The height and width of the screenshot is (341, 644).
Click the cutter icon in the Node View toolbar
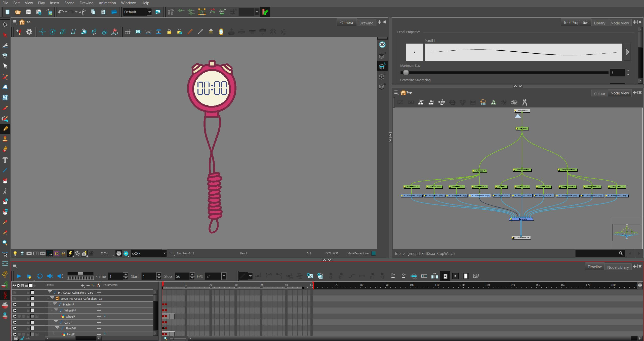[x=525, y=102]
